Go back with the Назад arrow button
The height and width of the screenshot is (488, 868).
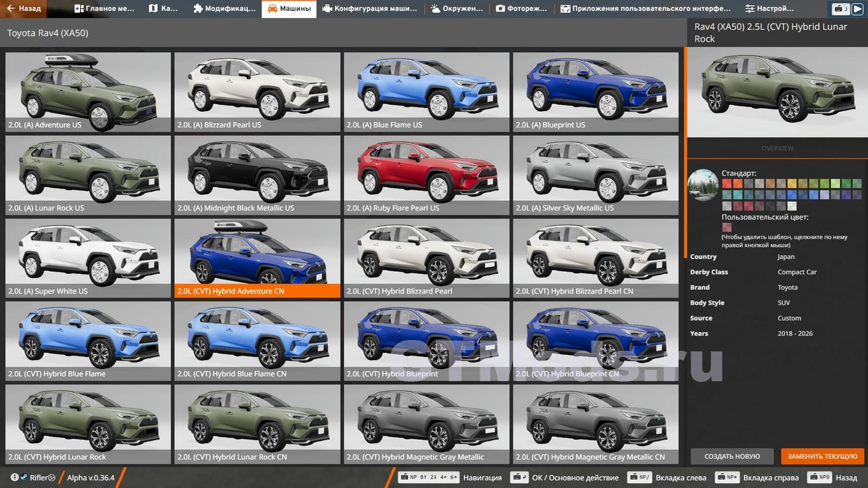tap(24, 8)
